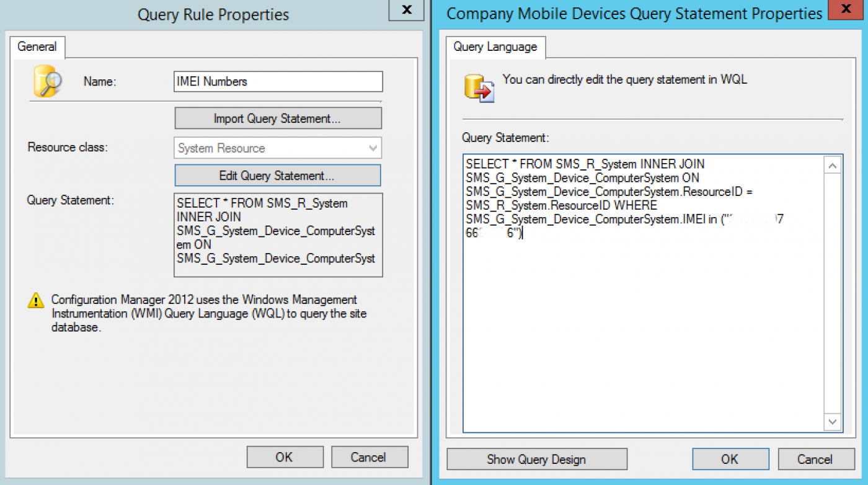Switch to the General tab
Screen dimensions: 868x485
pos(38,47)
